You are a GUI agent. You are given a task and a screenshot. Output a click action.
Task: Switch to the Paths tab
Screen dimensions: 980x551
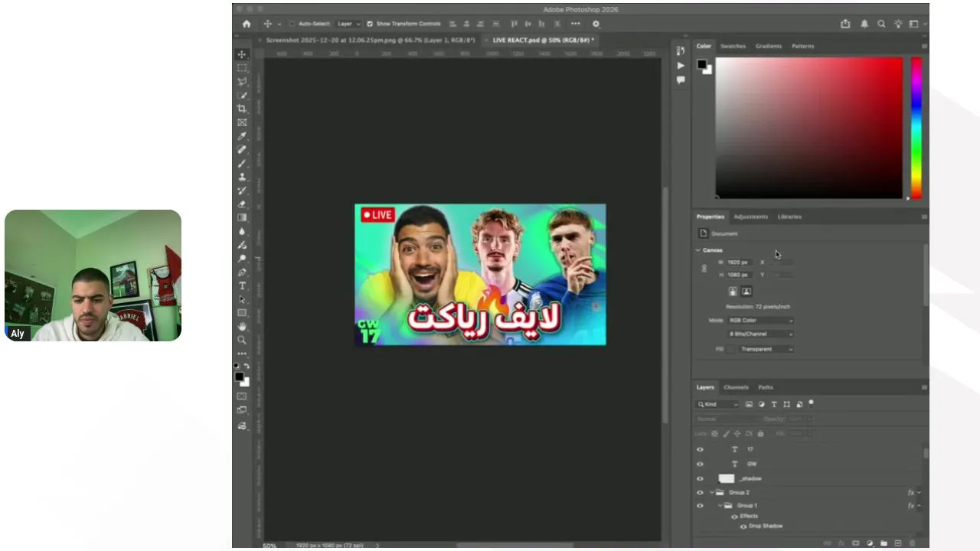click(766, 387)
